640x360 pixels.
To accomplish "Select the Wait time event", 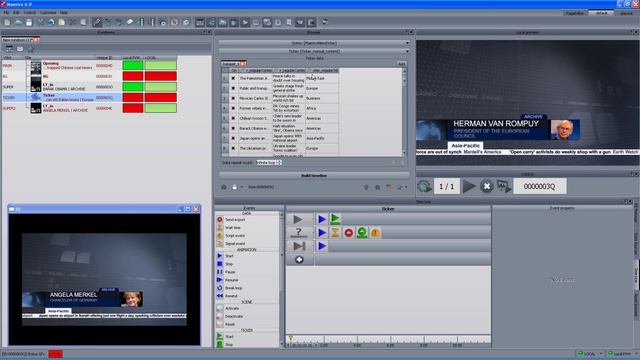I will [249, 227].
